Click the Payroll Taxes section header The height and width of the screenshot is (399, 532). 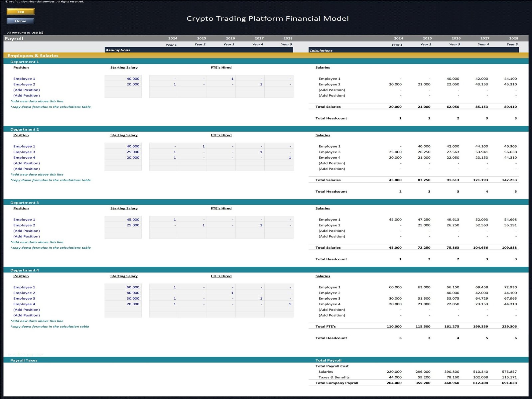point(24,360)
